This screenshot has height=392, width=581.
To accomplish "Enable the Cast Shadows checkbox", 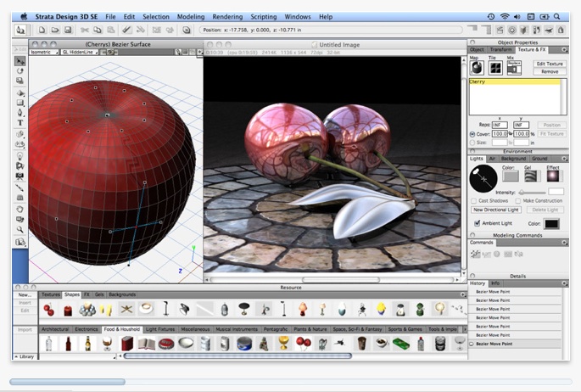I will click(x=473, y=201).
